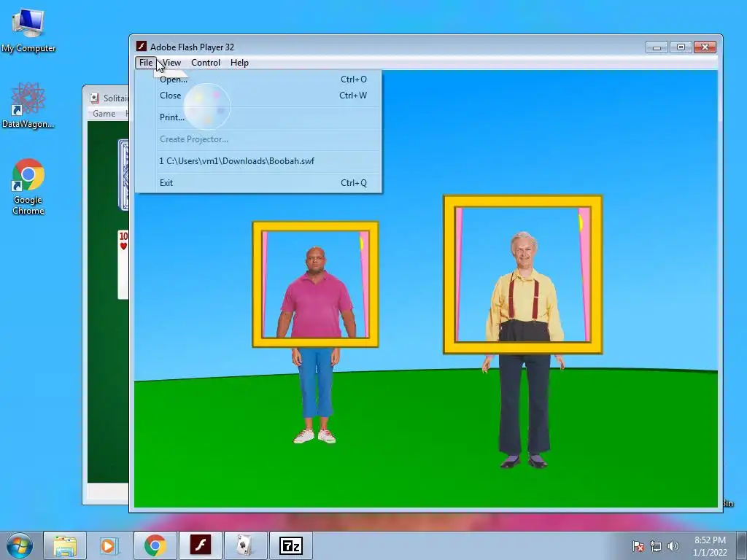Open Chrome from the taskbar
The height and width of the screenshot is (560, 747).
pos(155,545)
